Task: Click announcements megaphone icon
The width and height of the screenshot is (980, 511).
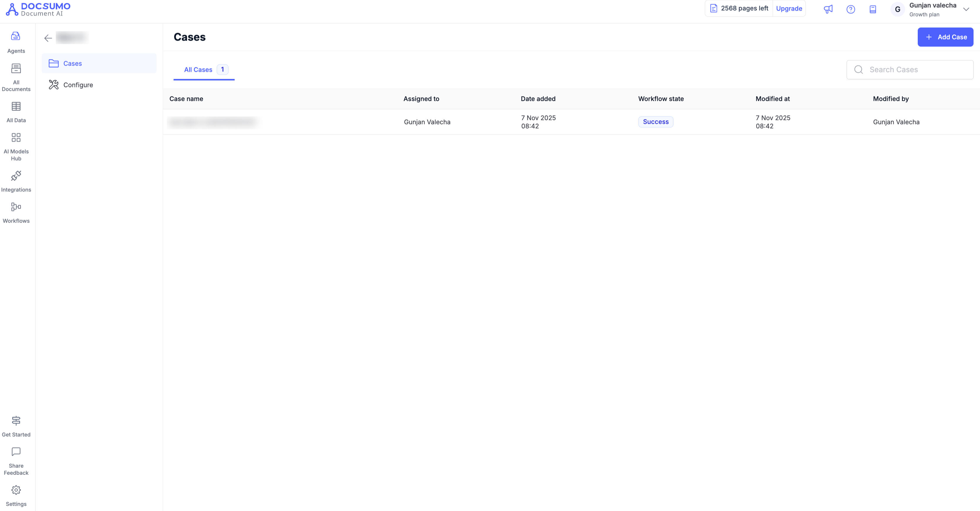Action: coord(828,9)
